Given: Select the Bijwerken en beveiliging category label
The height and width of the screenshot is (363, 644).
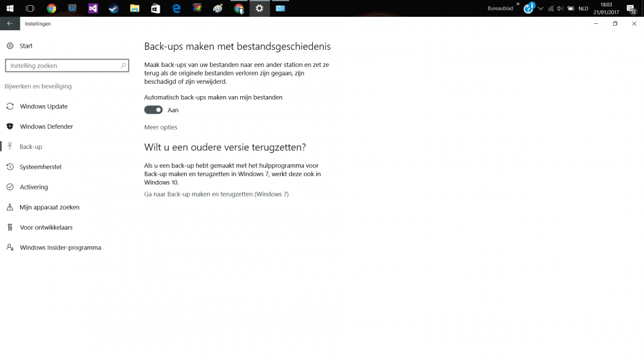Looking at the screenshot, I should 38,86.
